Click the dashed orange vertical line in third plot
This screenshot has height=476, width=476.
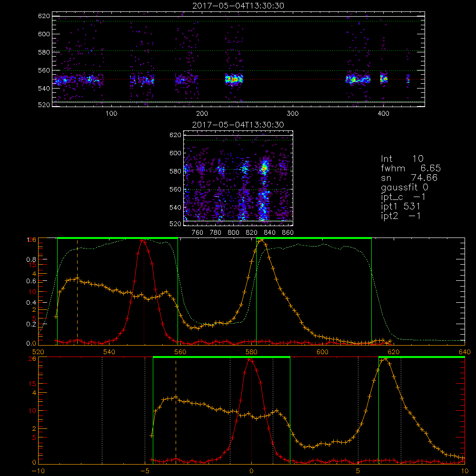77,291
